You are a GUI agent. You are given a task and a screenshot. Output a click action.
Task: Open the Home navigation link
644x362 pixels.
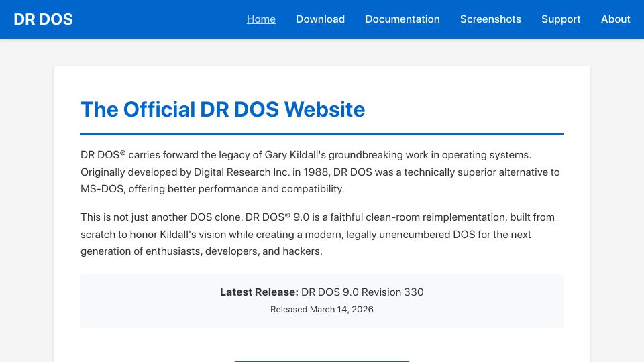pos(261,19)
